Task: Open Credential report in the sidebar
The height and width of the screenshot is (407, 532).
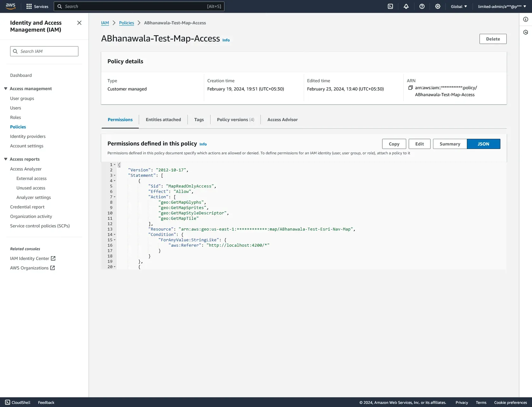Action: 27,207
